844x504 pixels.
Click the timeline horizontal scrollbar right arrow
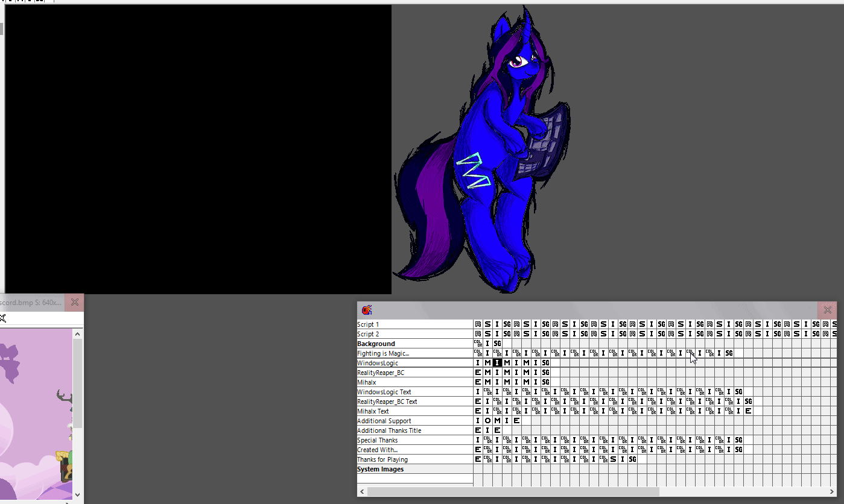[832, 492]
